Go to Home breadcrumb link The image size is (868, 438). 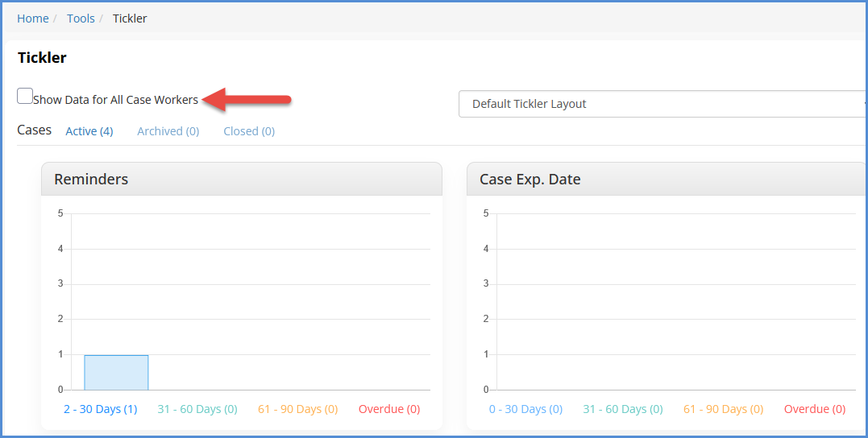[33, 19]
